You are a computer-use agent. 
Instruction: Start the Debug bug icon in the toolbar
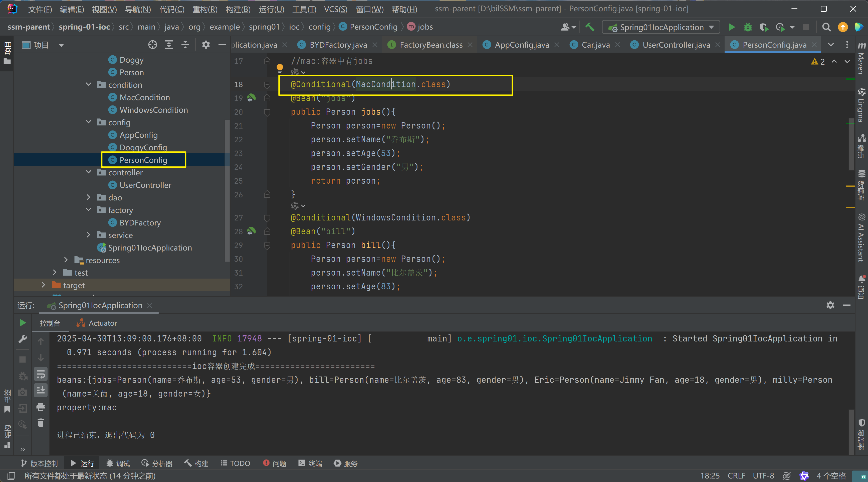[747, 27]
